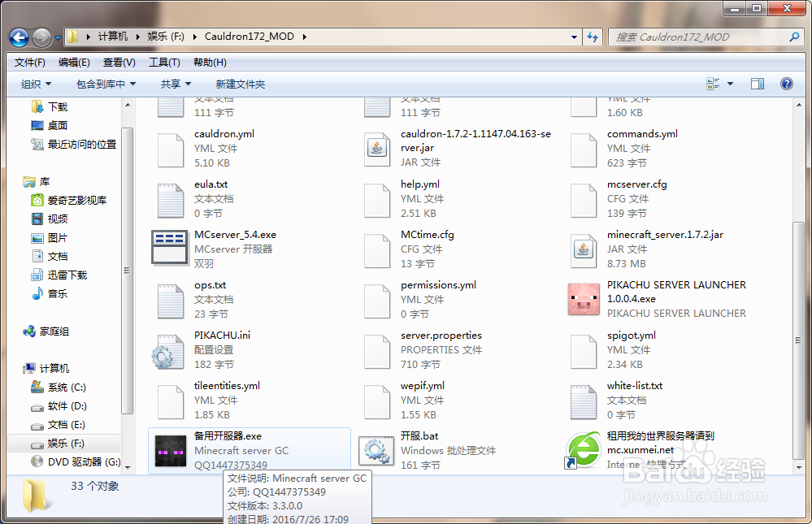
Task: Click the 娱乐 (F:) breadcrumb segment
Action: (x=166, y=37)
